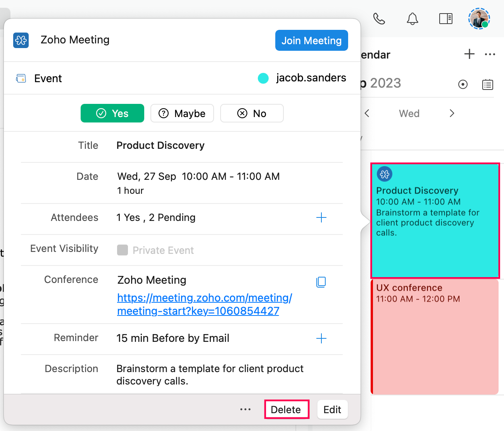Screen dimensions: 504x431
Task: Switch to the calendar agenda list view
Action: 487,84
